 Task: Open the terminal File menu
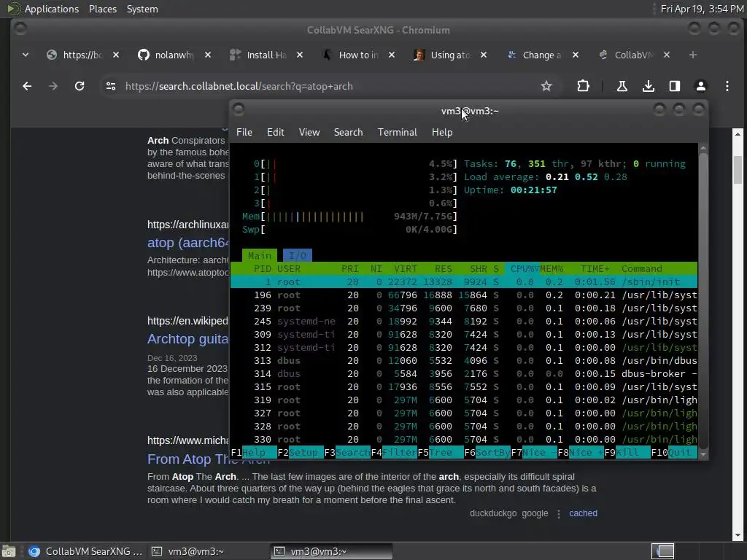point(244,133)
